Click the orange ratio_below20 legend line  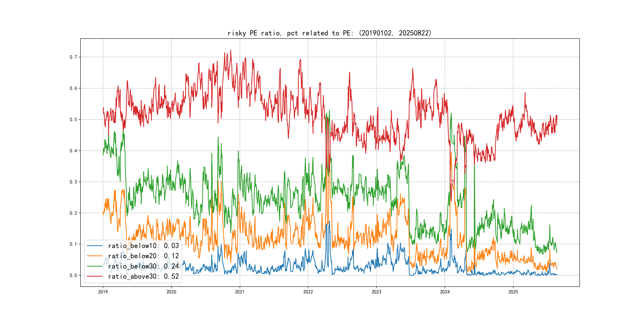[94, 256]
